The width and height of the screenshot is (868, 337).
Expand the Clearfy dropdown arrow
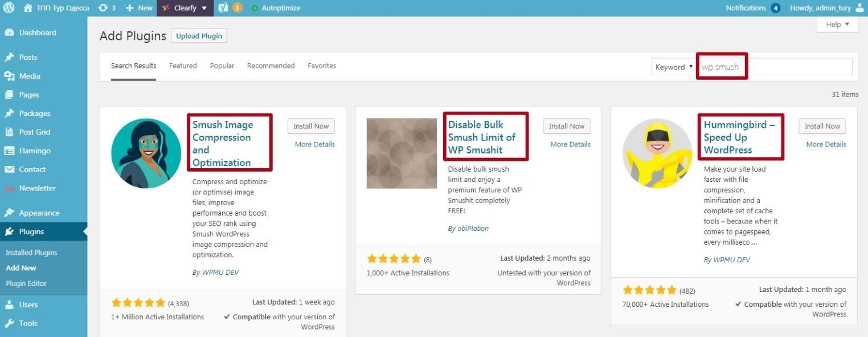coord(204,8)
